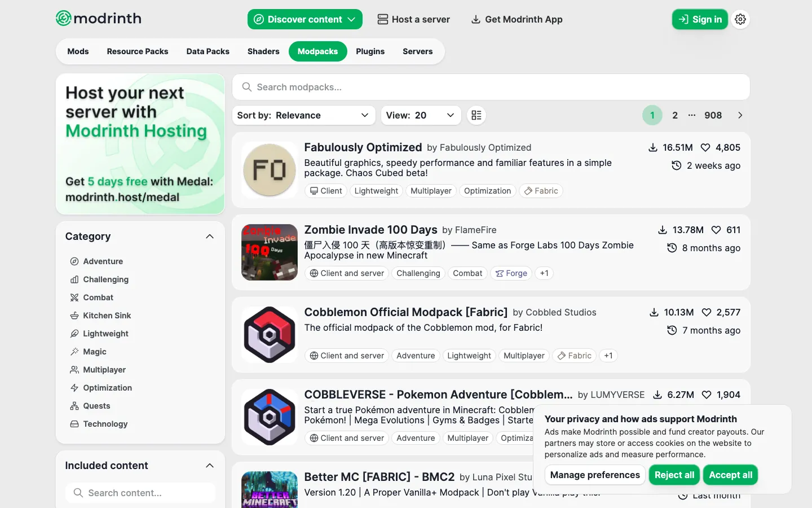Switch to the Plugins tab

[x=370, y=51]
